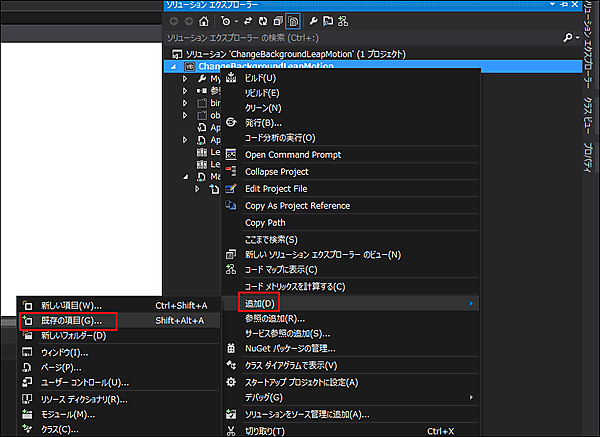
Task: Choose 新しい項目(W)... in the submenu
Action: pos(72,305)
